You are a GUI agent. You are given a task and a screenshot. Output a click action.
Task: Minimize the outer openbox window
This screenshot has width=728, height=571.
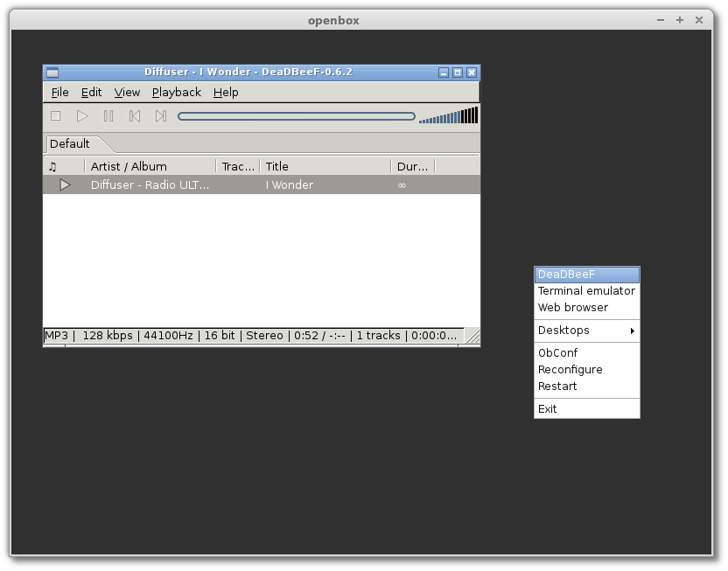pos(661,20)
